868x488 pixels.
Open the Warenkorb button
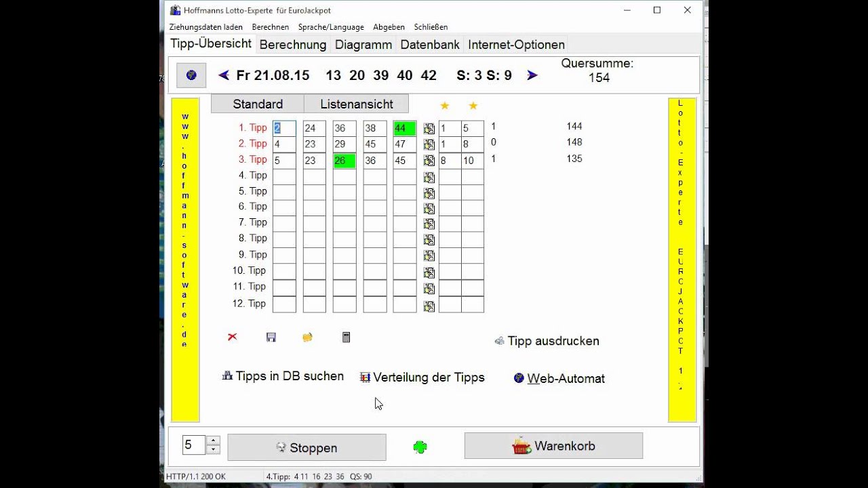(x=553, y=446)
